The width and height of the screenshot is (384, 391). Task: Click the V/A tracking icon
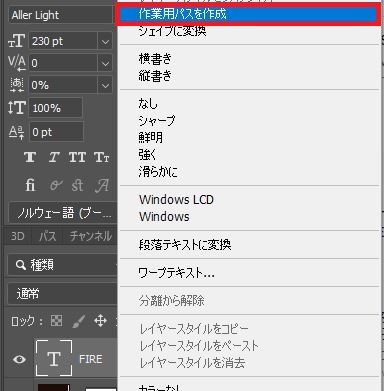(17, 63)
